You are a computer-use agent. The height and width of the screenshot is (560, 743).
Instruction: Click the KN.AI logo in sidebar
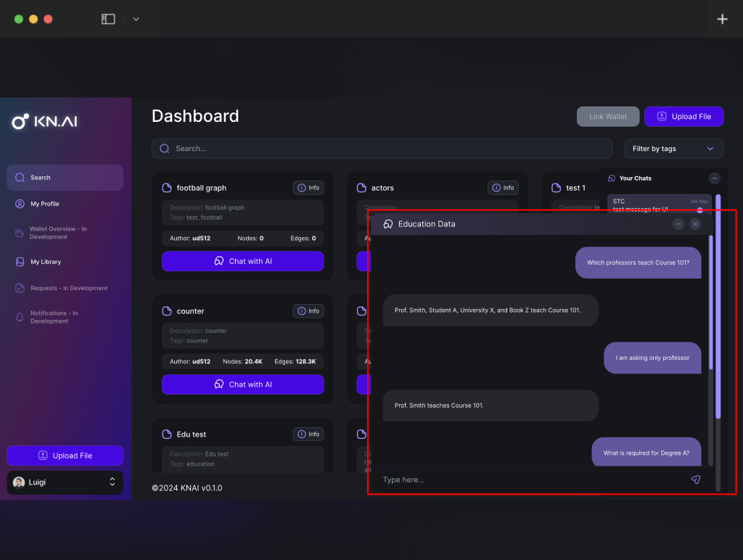point(45,122)
